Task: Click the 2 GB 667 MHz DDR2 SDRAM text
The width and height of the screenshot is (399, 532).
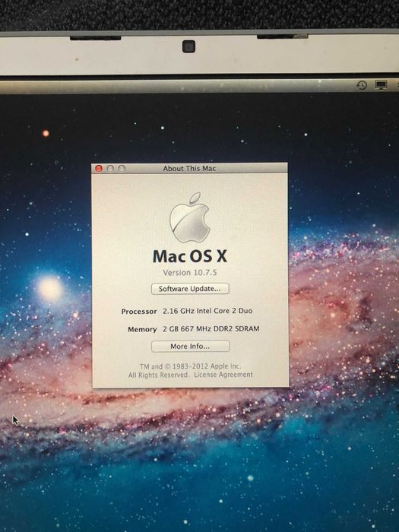Action: [x=211, y=329]
